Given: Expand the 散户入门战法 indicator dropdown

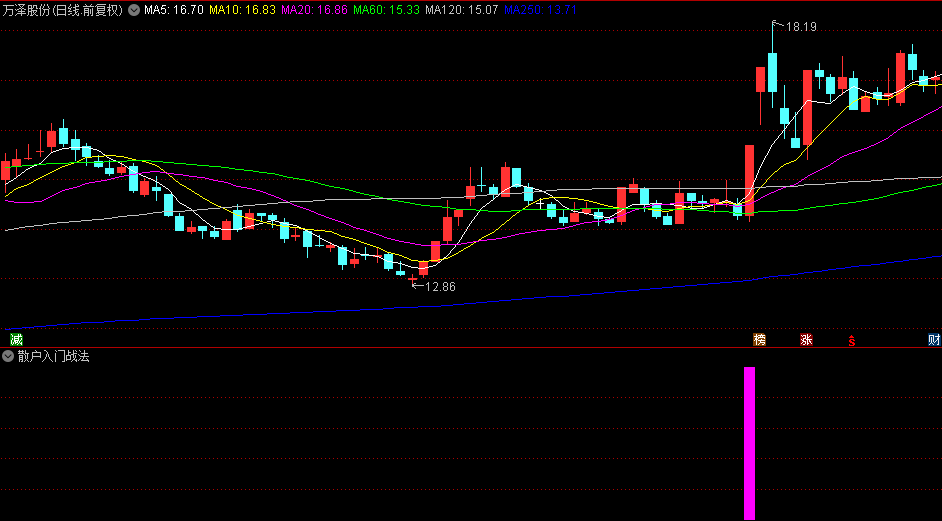Looking at the screenshot, I should [x=8, y=356].
